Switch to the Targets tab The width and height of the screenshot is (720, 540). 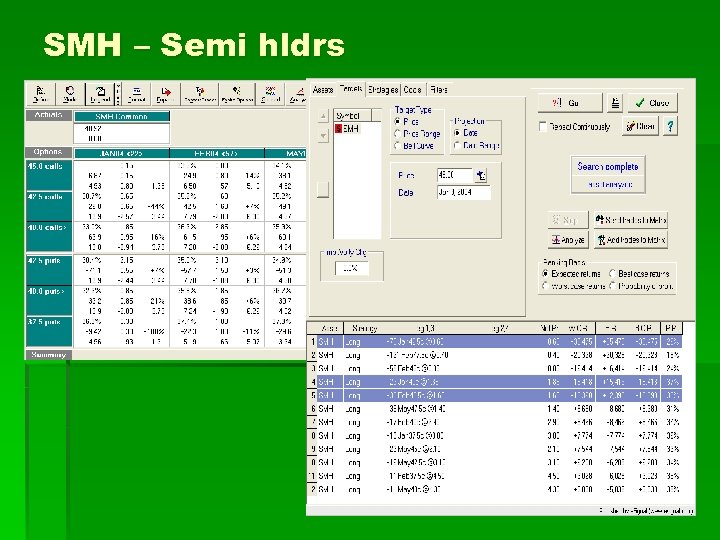click(351, 89)
